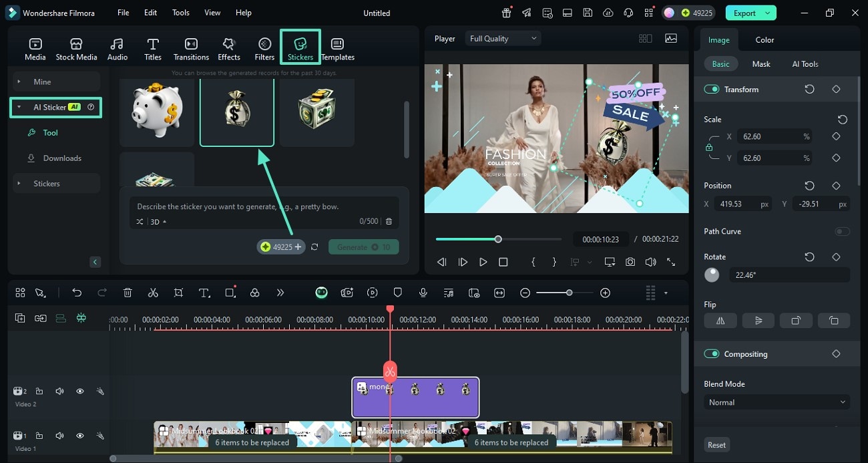Open the Effects library
The image size is (868, 463).
pos(228,47)
